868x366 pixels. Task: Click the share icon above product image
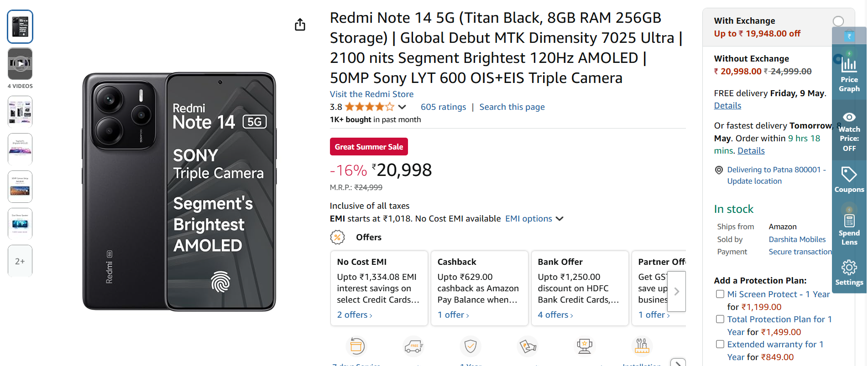pos(300,25)
